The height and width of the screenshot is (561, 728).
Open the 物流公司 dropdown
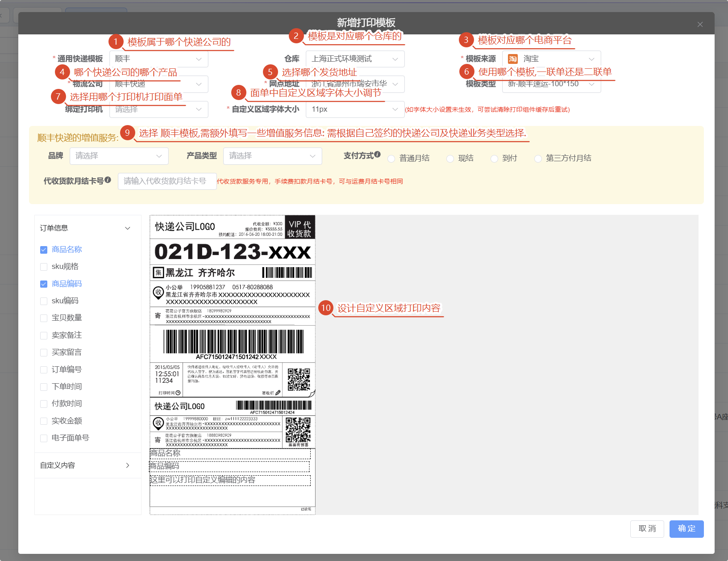159,84
